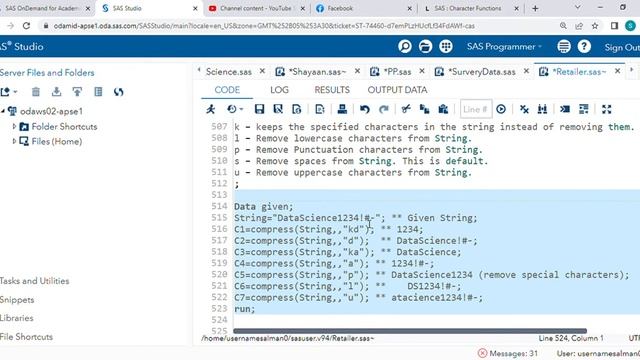Switch to the LOG tab
Screen dimensions: 640x360
pos(279,90)
